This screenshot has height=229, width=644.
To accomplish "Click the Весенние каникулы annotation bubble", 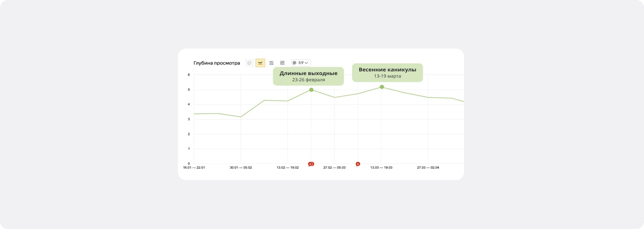I will pos(387,73).
